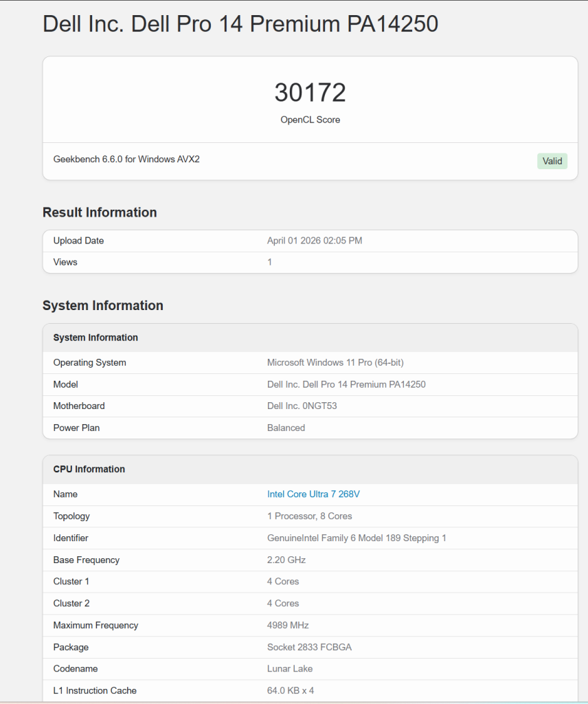Select the Geekbench 6.6.0 for Windows AVX2 text
The image size is (588, 704).
click(126, 159)
